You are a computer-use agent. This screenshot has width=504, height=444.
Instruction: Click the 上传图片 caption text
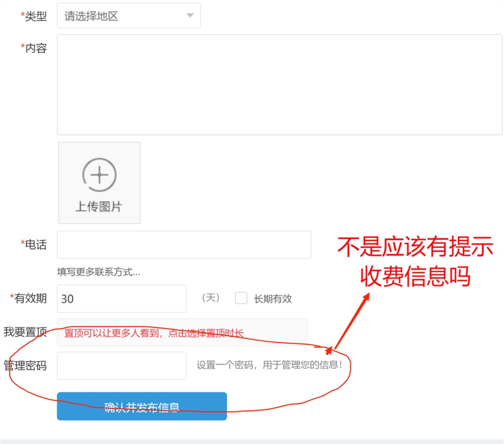99,207
